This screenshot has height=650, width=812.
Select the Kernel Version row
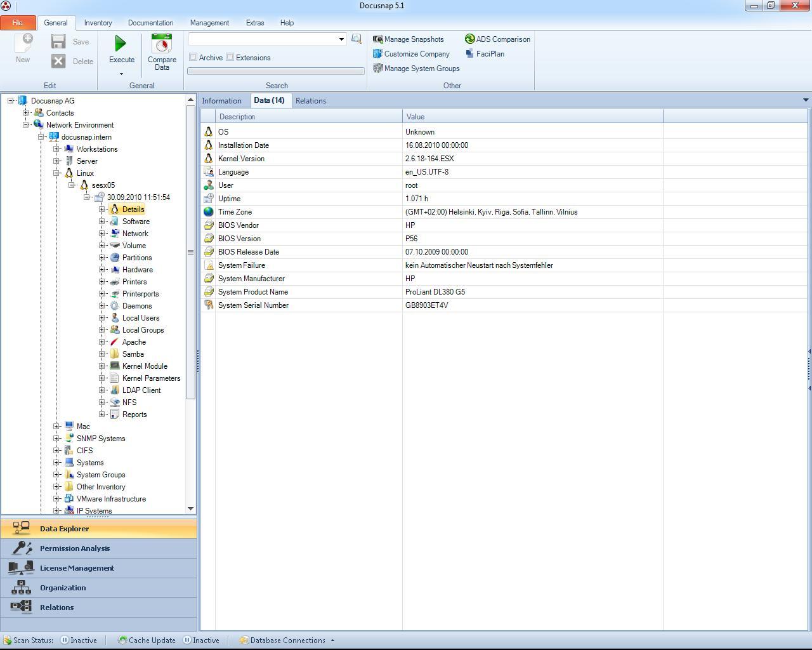[x=504, y=159]
